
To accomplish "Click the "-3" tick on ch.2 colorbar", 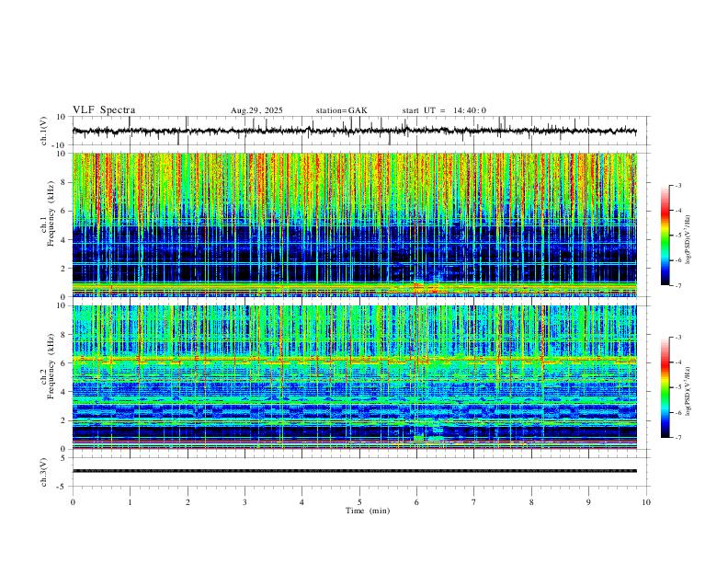I will tap(677, 338).
